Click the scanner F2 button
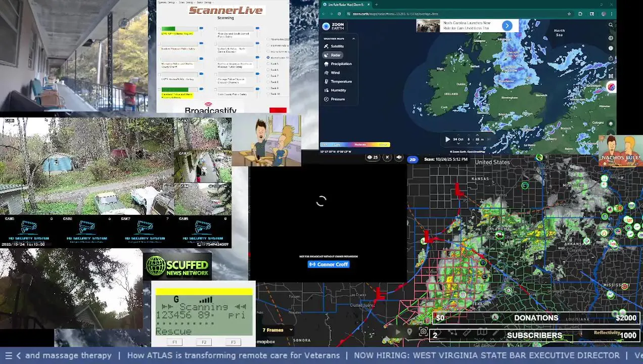Image resolution: width=643 pixels, height=364 pixels. (204, 342)
